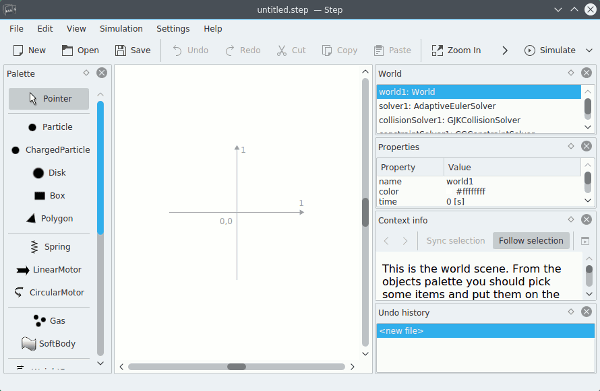Open the Simulate dropdown arrow
This screenshot has width=600, height=391.
589,50
